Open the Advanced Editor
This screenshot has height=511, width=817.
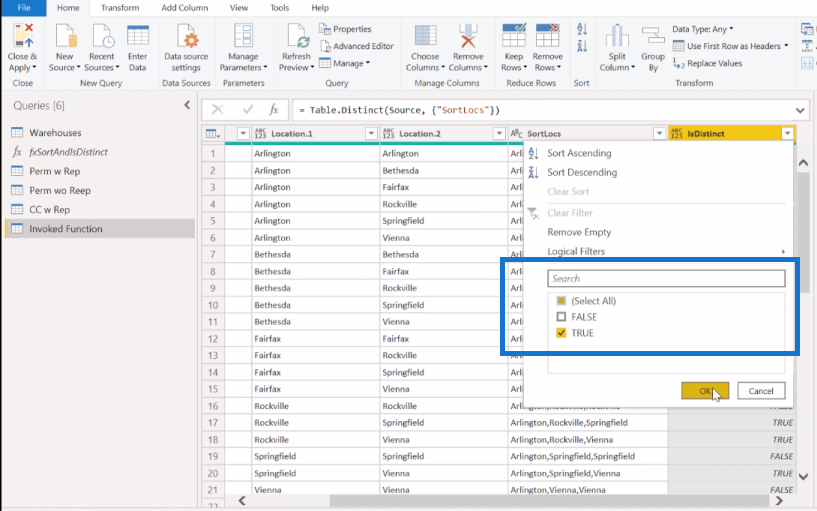(x=357, y=46)
